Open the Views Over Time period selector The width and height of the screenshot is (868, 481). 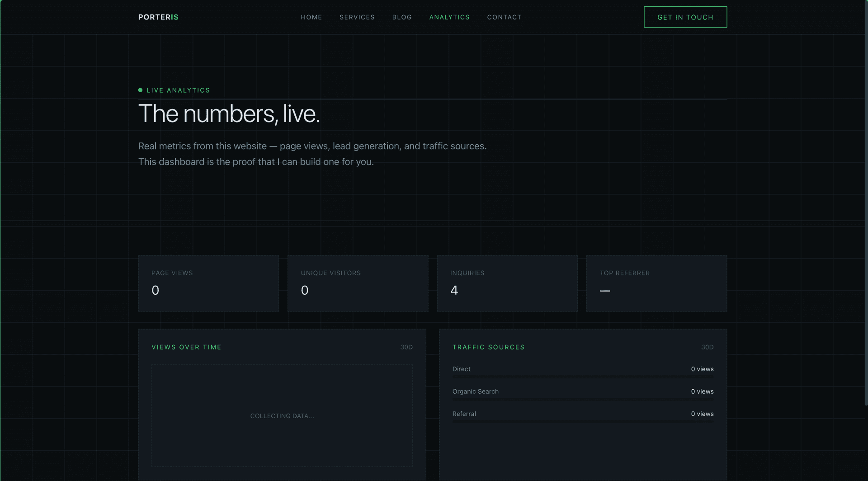(x=406, y=347)
